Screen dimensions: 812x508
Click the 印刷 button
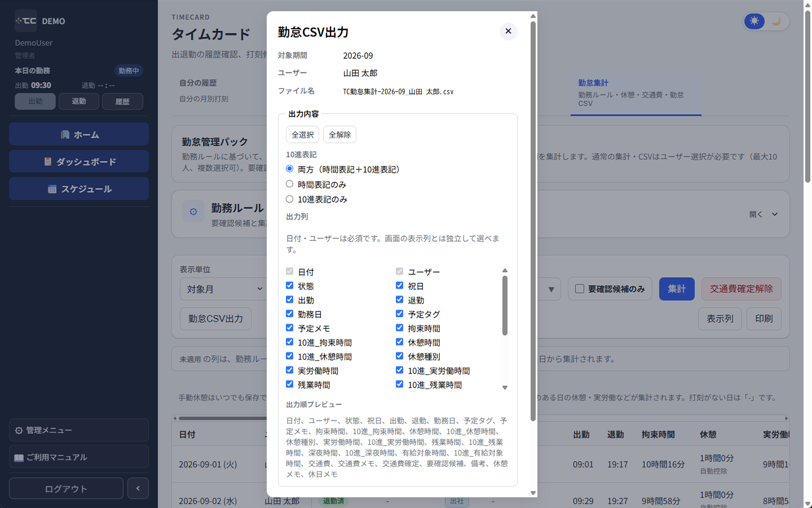[x=764, y=319]
